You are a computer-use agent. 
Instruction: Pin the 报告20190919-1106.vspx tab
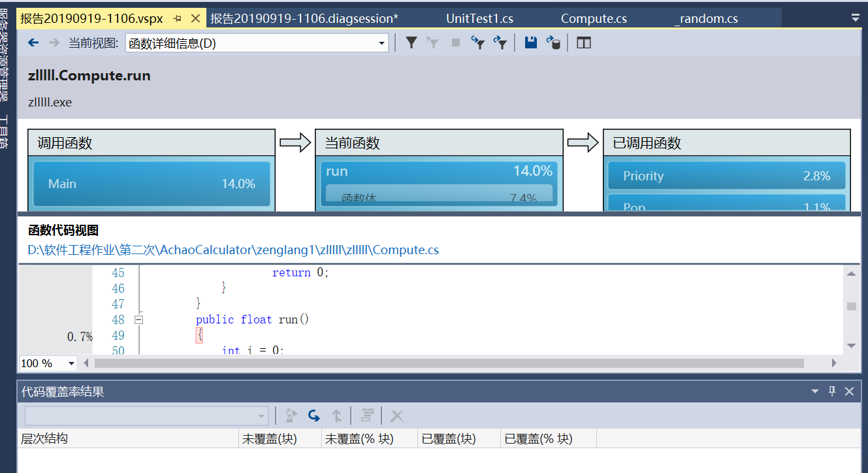(x=178, y=19)
